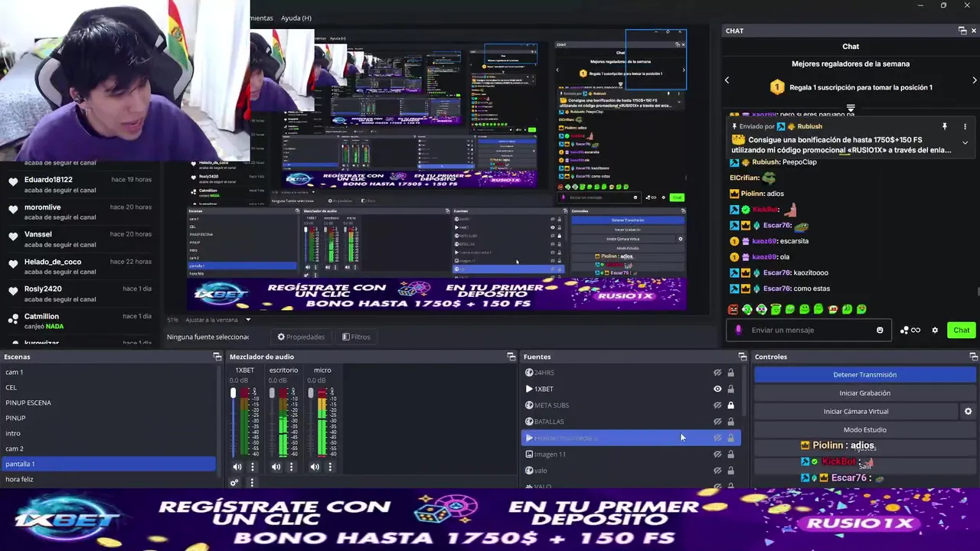Show the valo source
Image resolution: width=980 pixels, height=551 pixels.
point(717,470)
